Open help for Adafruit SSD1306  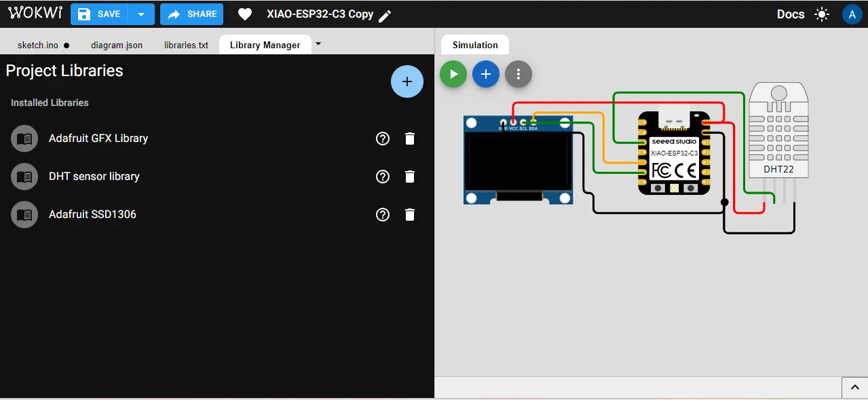point(383,215)
